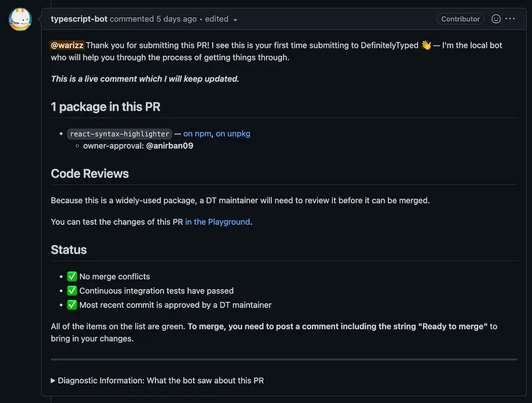The image size is (532, 403).
Task: Open typescript-bot avatar profile
Action: [20, 19]
